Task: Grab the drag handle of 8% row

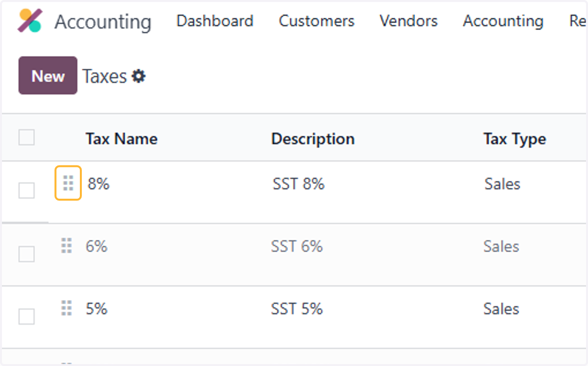Action: 68,183
